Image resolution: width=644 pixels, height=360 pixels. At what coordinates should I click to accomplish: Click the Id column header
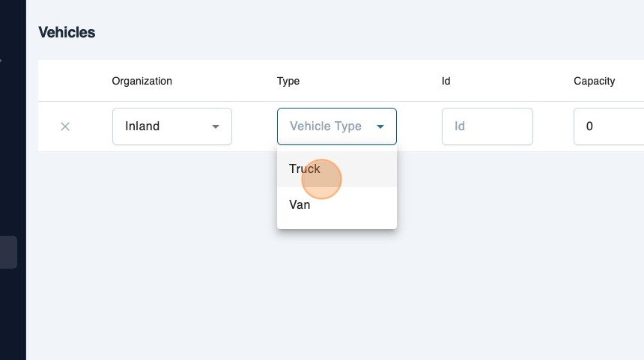pos(446,81)
